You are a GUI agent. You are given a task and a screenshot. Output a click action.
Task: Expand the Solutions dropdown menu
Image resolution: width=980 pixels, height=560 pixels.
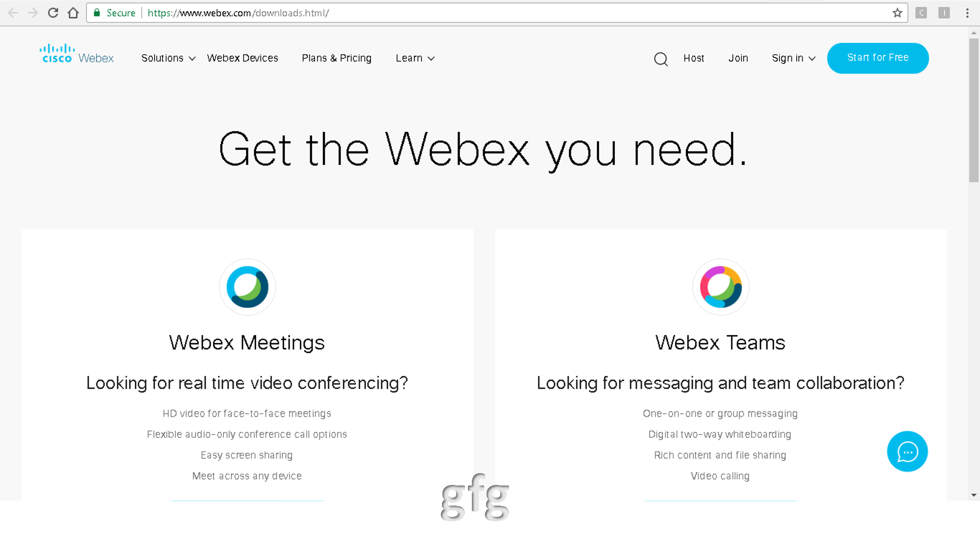[167, 58]
